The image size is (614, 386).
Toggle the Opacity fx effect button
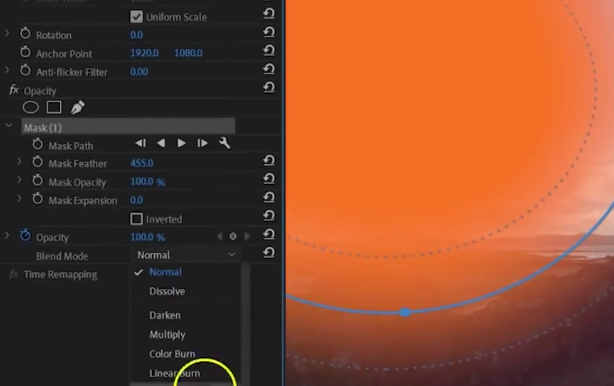14,90
